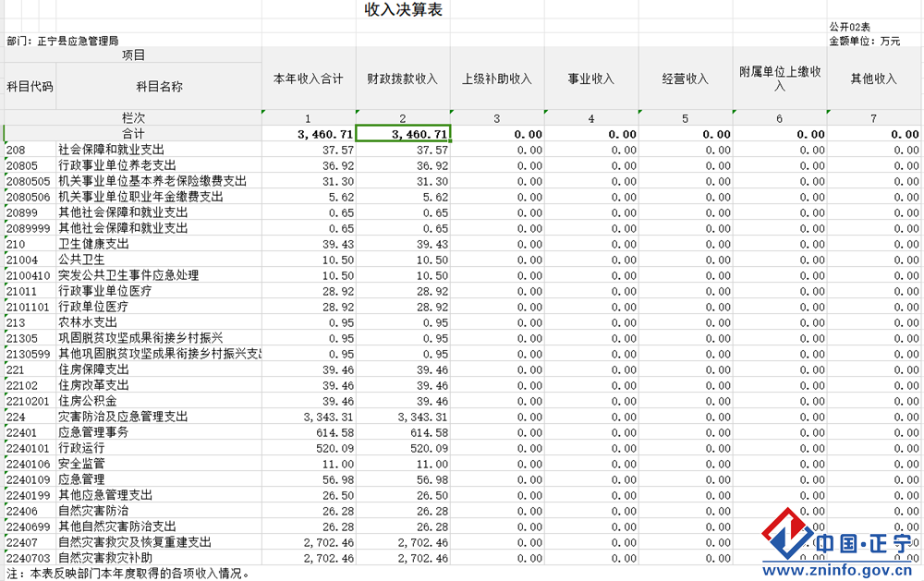Select the 项目 header cell
This screenshot has height=581, width=924.
pyautogui.click(x=133, y=54)
